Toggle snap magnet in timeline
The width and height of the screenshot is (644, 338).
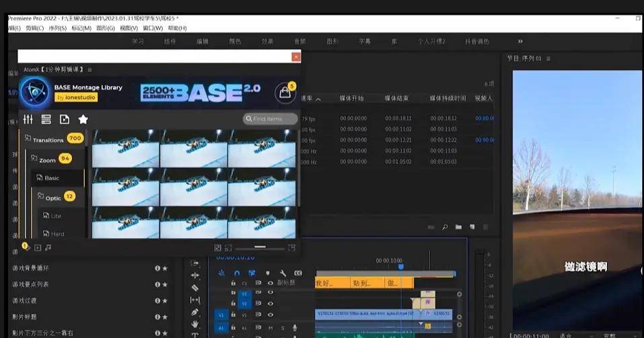pos(237,273)
